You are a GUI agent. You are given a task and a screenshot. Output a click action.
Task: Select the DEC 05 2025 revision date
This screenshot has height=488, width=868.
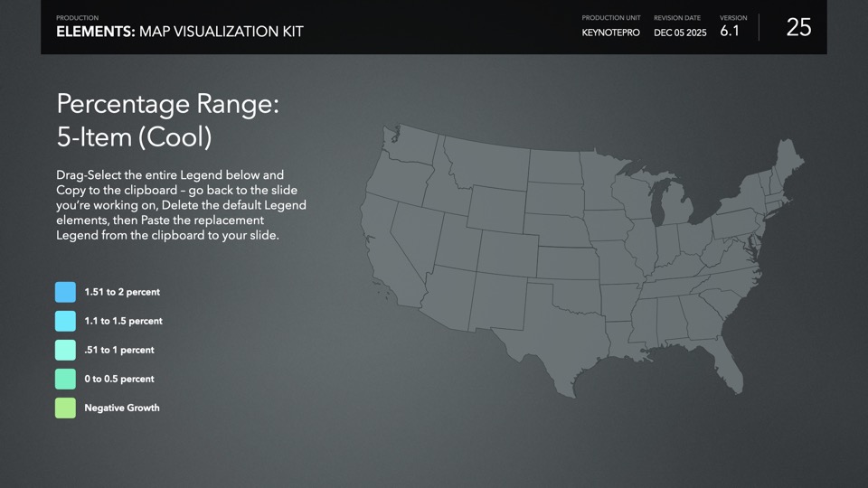point(680,33)
